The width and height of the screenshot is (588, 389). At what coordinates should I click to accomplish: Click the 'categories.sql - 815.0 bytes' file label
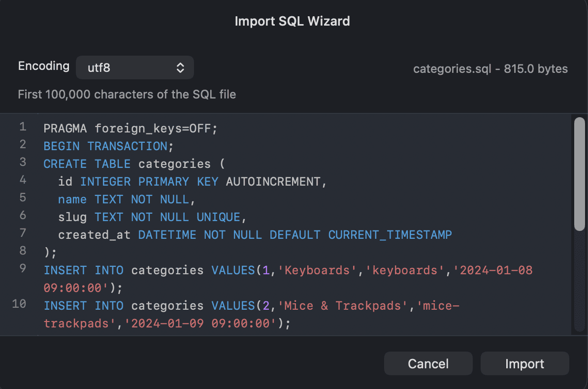(490, 68)
